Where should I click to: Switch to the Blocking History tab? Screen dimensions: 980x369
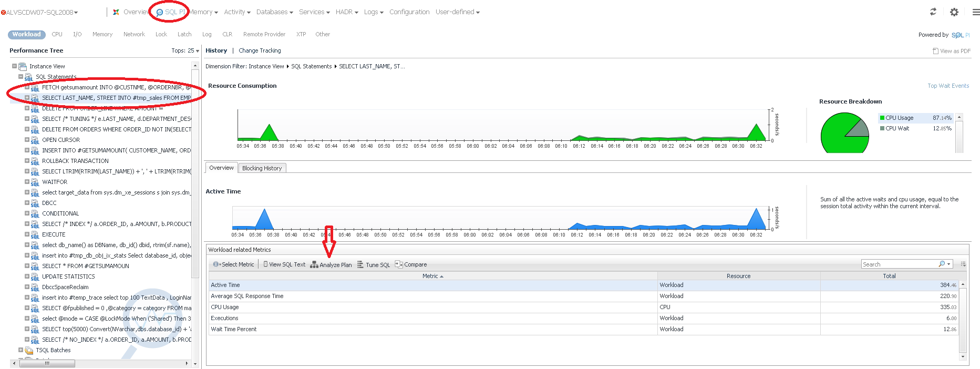pos(262,168)
